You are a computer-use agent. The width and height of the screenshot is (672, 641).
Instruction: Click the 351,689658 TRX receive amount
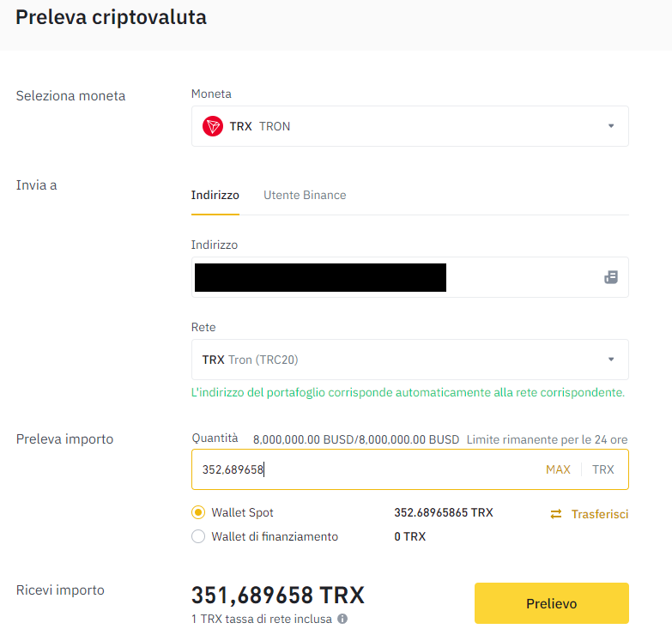(277, 595)
